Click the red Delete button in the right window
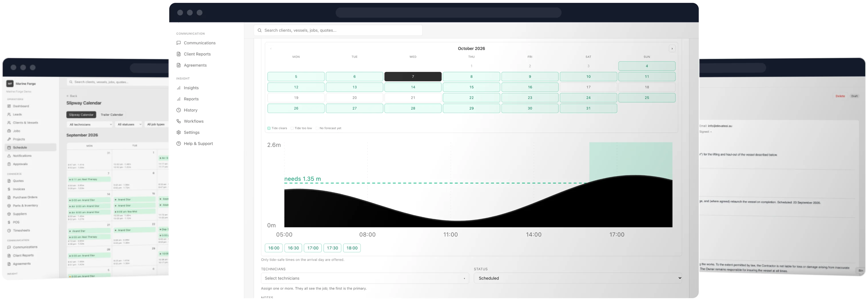The height and width of the screenshot is (301, 868). [x=840, y=96]
